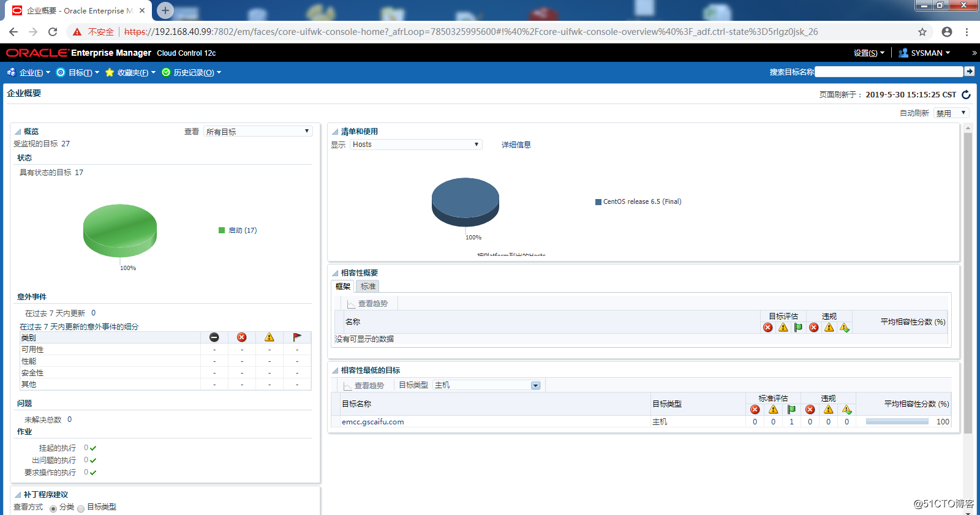Click the 27 monitored targets count

point(66,144)
